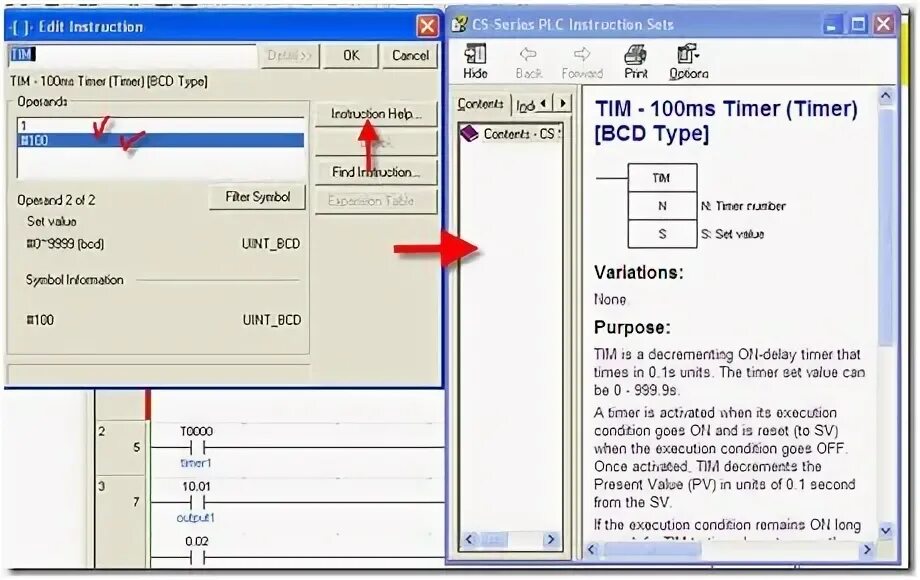
Task: Close the Edit Instruction dialog
Action: tap(427, 26)
